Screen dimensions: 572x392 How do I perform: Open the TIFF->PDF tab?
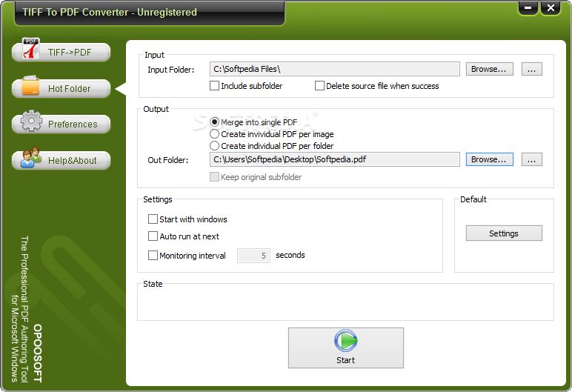(61, 52)
